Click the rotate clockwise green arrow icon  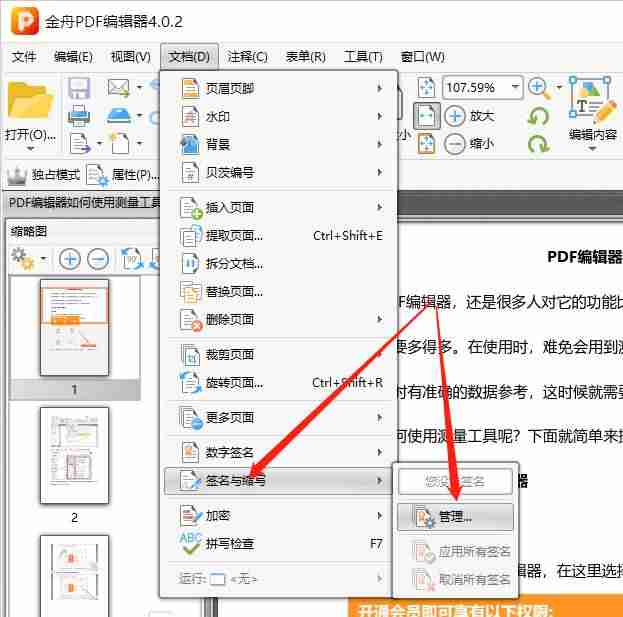[x=538, y=144]
